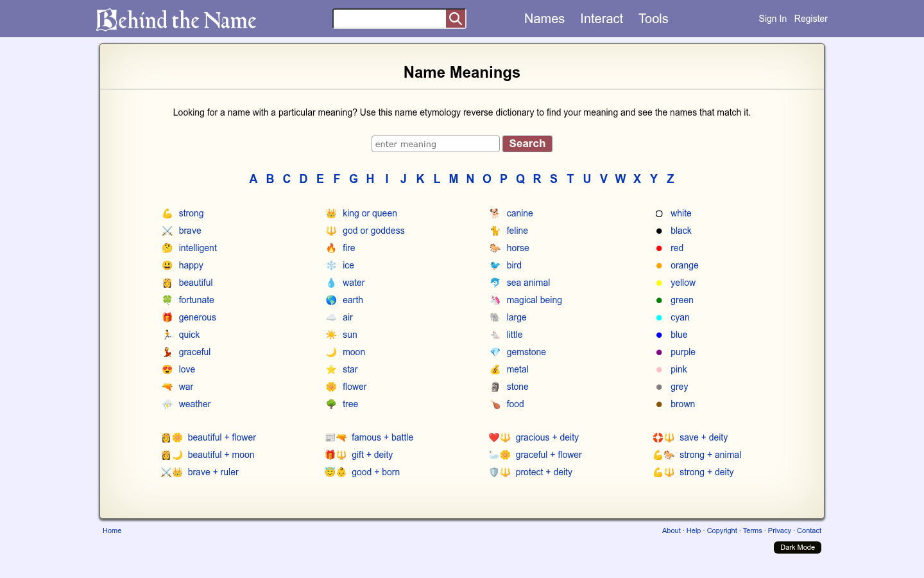Viewport: 924px width, 578px height.
Task: Click the crescent moon emoji beside moon
Action: (331, 352)
